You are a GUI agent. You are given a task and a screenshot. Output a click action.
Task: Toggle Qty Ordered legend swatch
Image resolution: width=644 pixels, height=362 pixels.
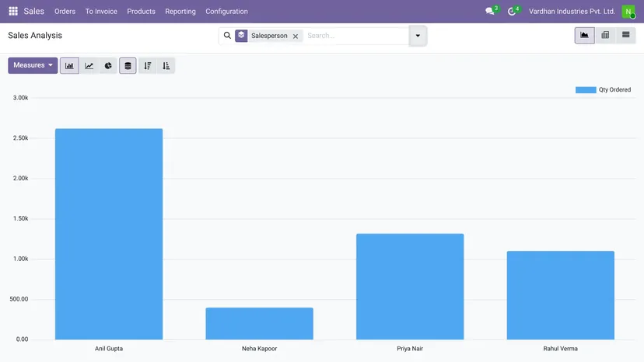[586, 90]
